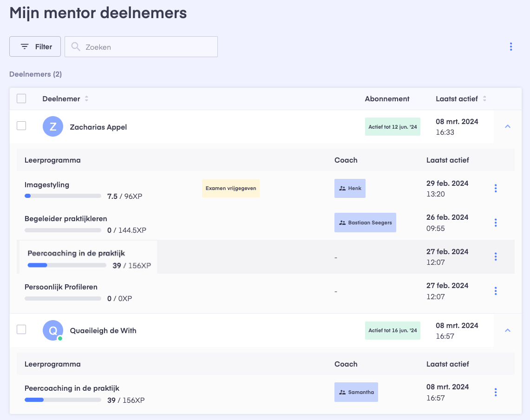Focus the Zoeken search input field
This screenshot has height=420, width=530.
point(141,46)
